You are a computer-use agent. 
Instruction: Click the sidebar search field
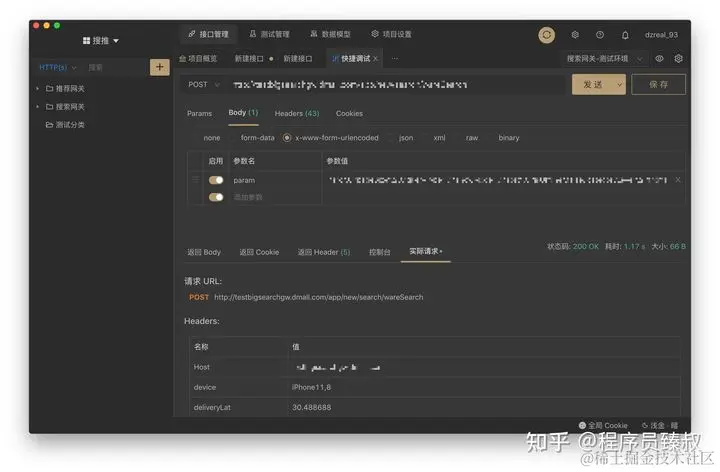(115, 67)
